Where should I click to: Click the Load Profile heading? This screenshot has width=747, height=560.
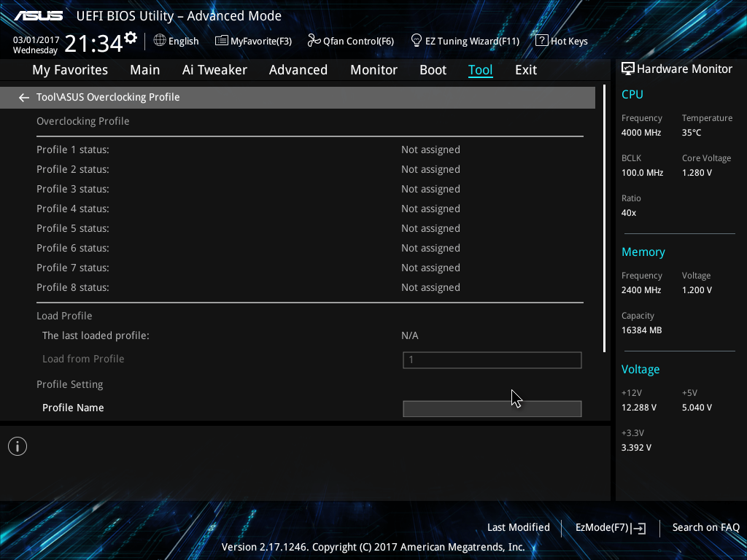click(x=64, y=316)
